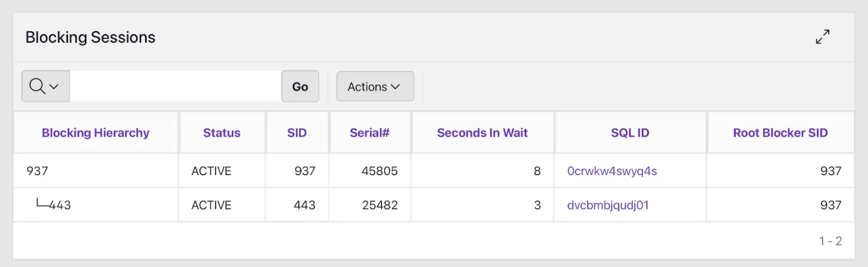The height and width of the screenshot is (267, 868).
Task: Click the Status column header
Action: coord(221,133)
